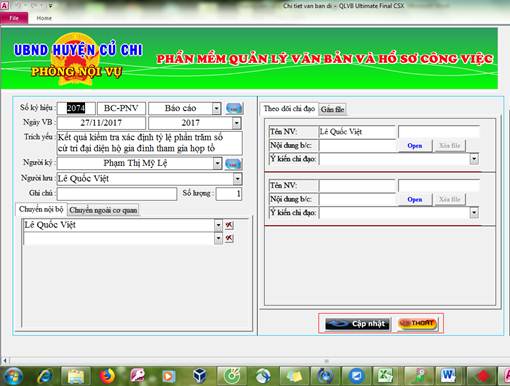Expand Người lưu Lê Quốc Việt dropdown

point(237,179)
